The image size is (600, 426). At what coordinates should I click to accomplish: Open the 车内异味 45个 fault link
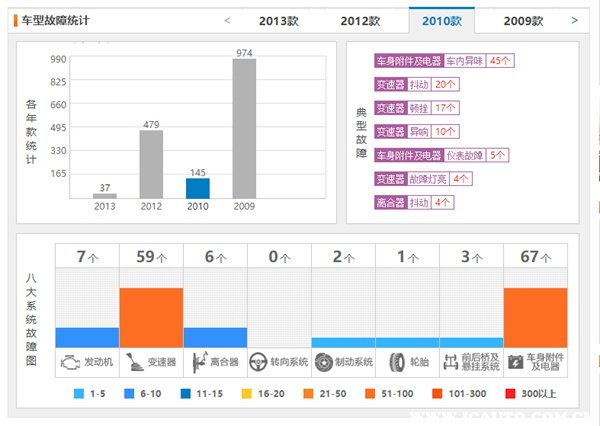(x=478, y=60)
